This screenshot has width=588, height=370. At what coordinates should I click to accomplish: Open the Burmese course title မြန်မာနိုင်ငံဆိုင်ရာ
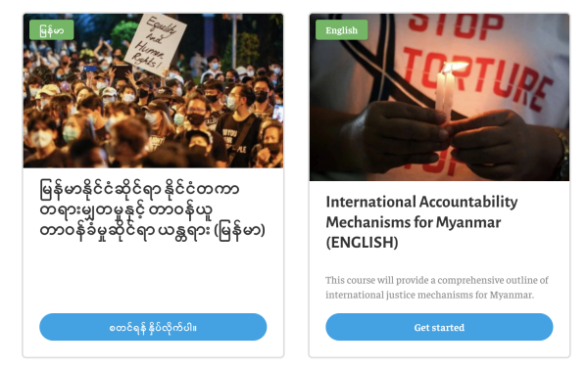coord(152,209)
